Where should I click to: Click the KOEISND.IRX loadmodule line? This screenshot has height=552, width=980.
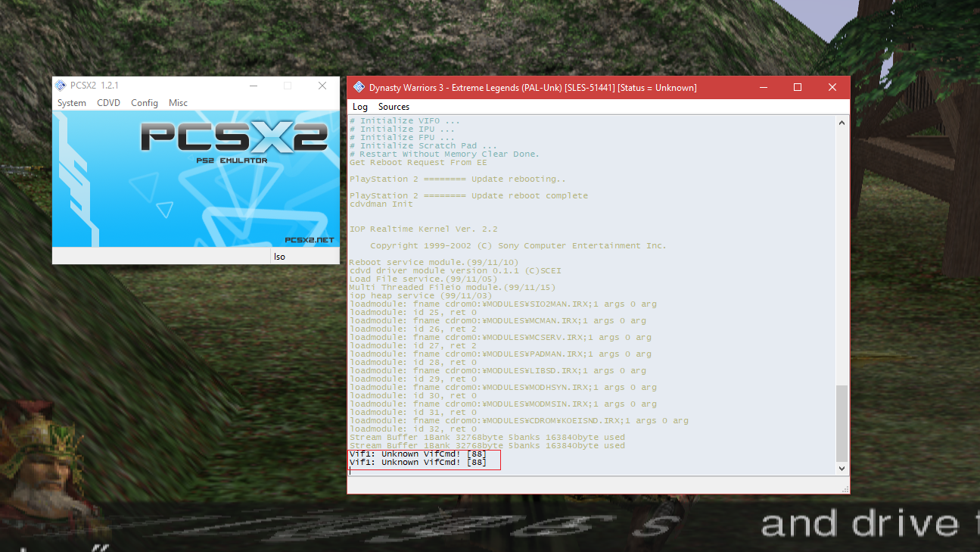(x=518, y=421)
